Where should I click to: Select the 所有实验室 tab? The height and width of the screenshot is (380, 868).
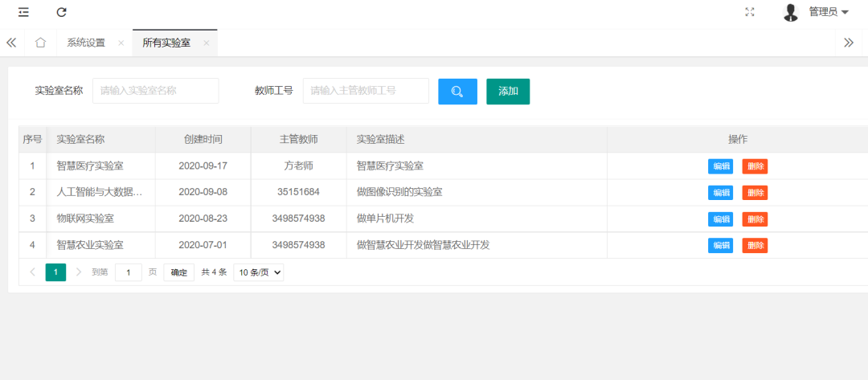[x=166, y=43]
